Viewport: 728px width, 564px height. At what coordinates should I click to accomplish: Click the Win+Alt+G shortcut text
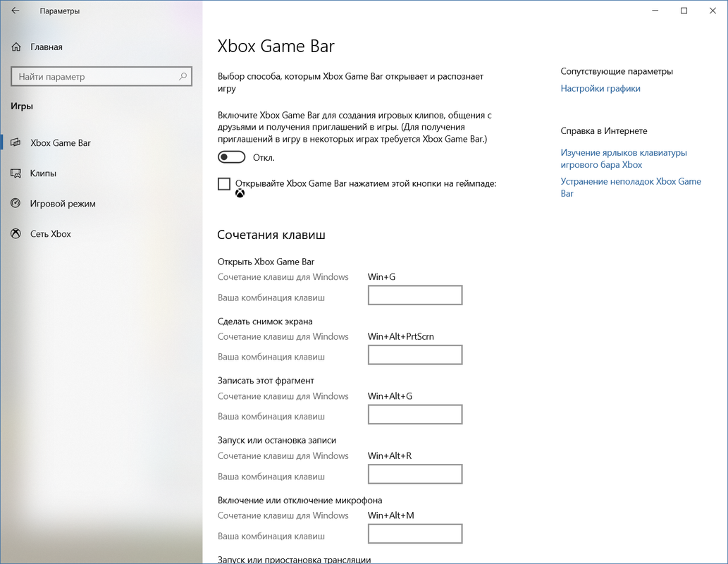coord(390,396)
